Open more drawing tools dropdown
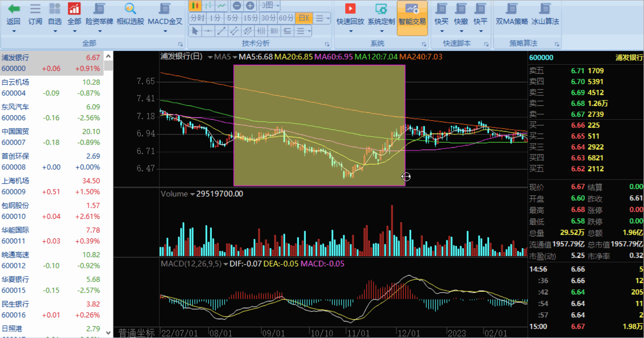This screenshot has width=644, height=338. [x=303, y=31]
